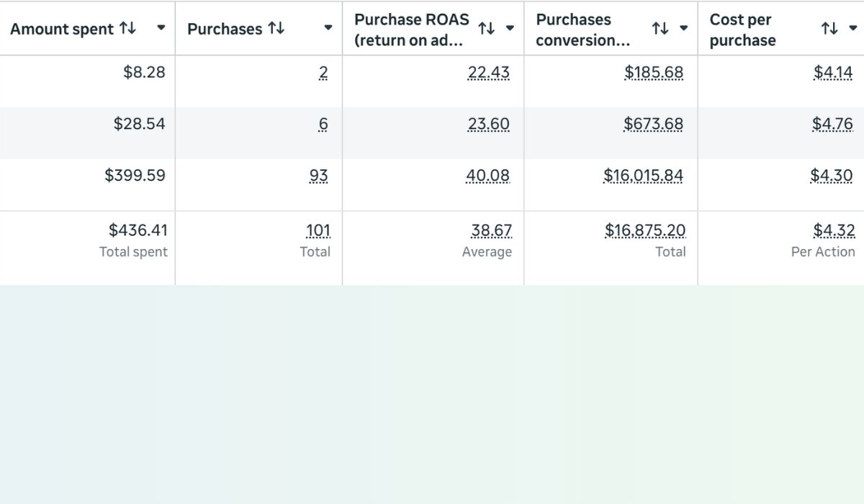Select the $399.59 amount spent cell
Screen dimensions: 864x504
click(135, 175)
